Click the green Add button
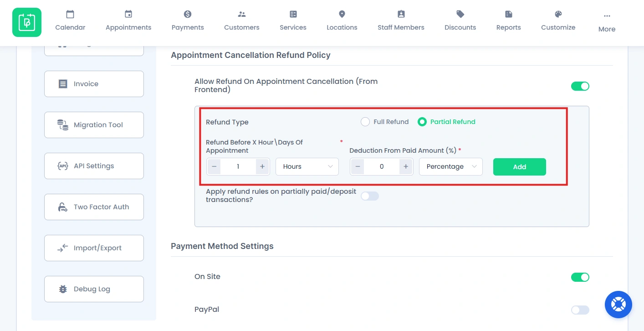644x331 pixels. (x=520, y=167)
